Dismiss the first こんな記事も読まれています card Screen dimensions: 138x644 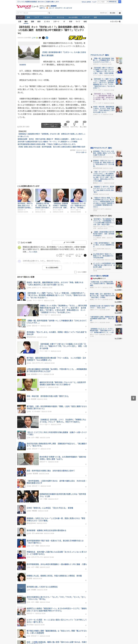(x=33, y=212)
